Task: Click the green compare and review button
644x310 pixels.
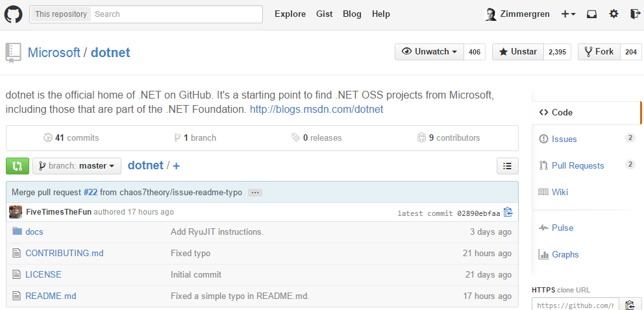Action: pyautogui.click(x=18, y=166)
